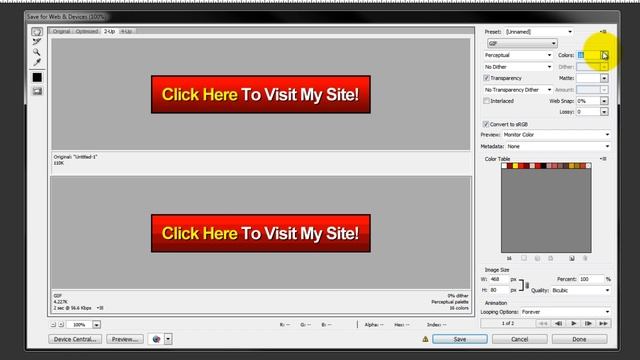Viewport: 640px width, 360px height.
Task: Click the Device Central button
Action: click(75, 339)
